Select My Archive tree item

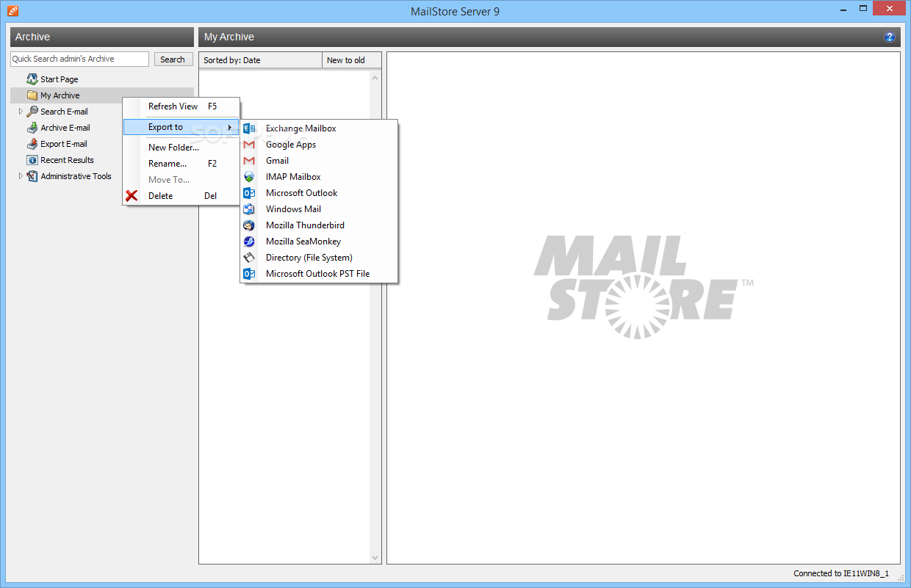pyautogui.click(x=60, y=95)
